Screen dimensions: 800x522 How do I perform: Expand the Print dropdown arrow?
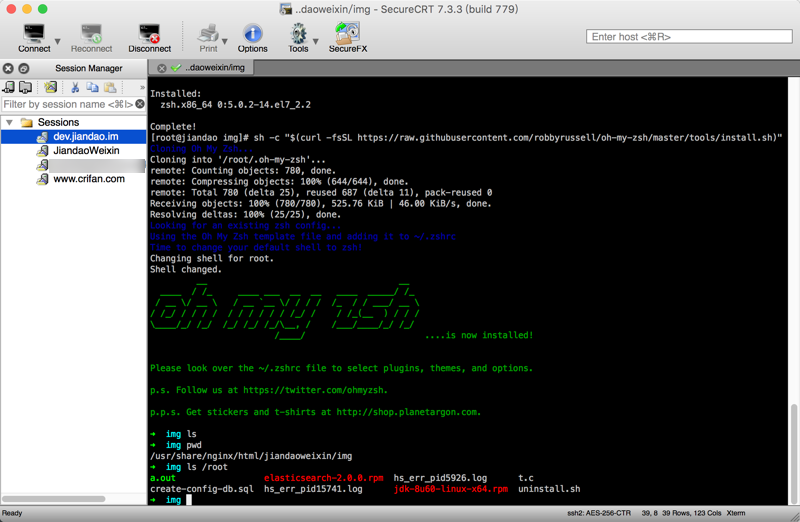coord(224,41)
